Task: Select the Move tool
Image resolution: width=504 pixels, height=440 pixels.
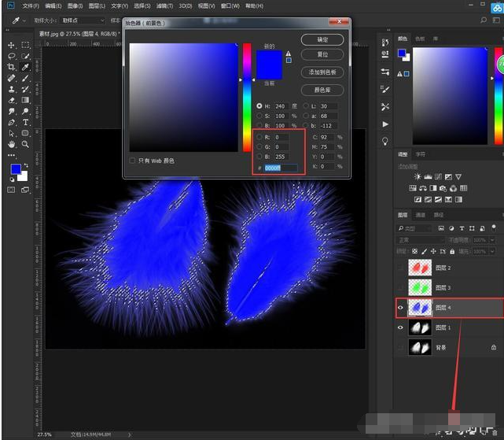Action: tap(12, 46)
